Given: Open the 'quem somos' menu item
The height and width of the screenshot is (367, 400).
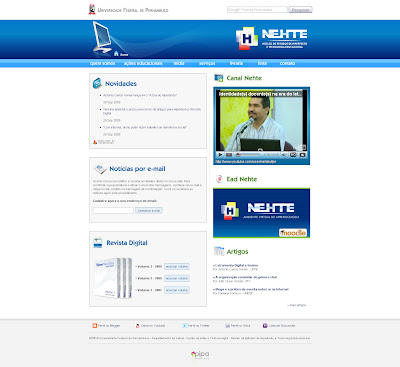Looking at the screenshot, I should (x=103, y=63).
